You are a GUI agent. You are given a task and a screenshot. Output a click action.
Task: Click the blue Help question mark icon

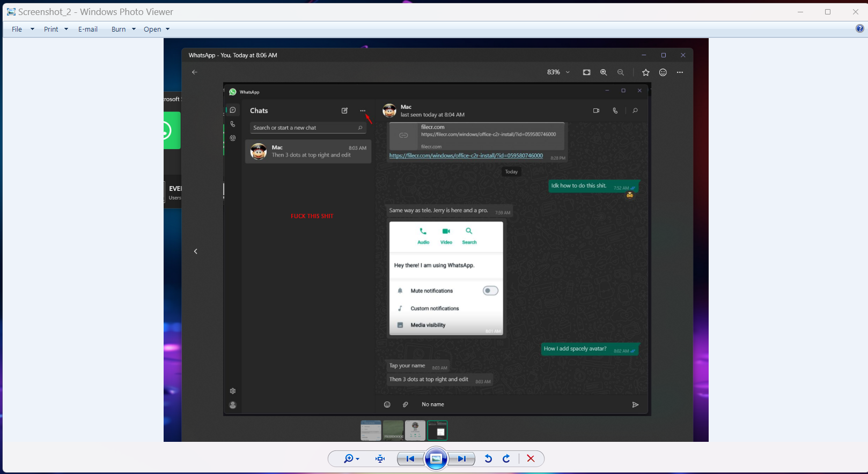pyautogui.click(x=860, y=28)
